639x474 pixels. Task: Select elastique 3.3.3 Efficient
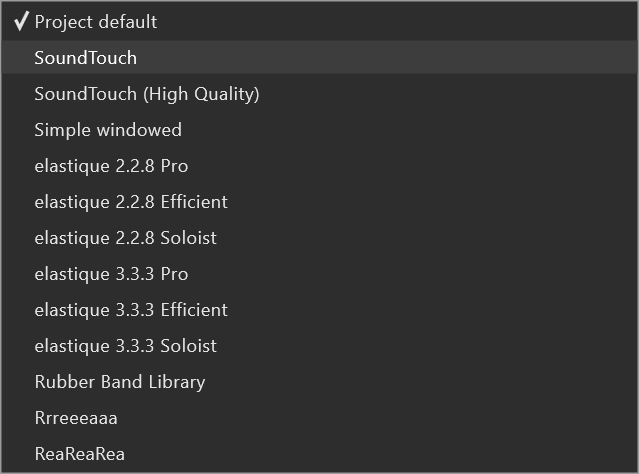coord(320,310)
